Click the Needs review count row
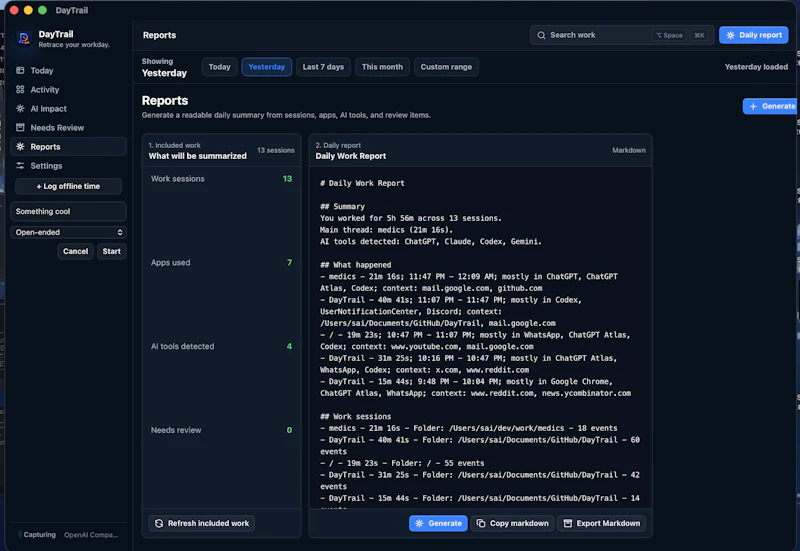The width and height of the screenshot is (800, 551). (221, 430)
